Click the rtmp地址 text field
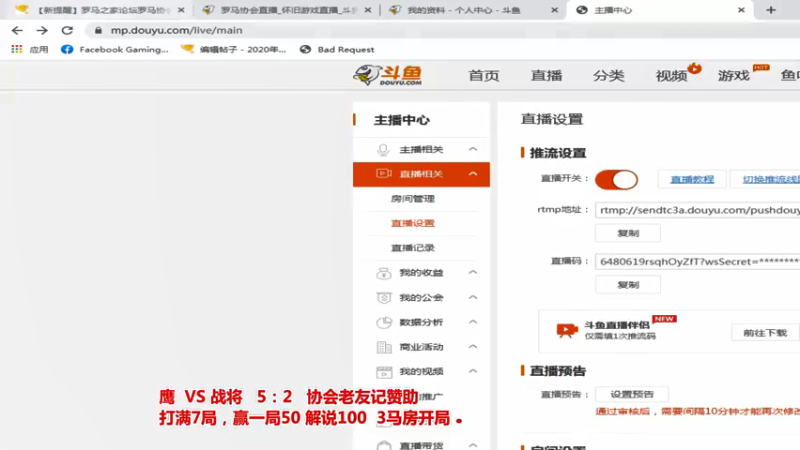Image resolution: width=800 pixels, height=450 pixels. 697,210
